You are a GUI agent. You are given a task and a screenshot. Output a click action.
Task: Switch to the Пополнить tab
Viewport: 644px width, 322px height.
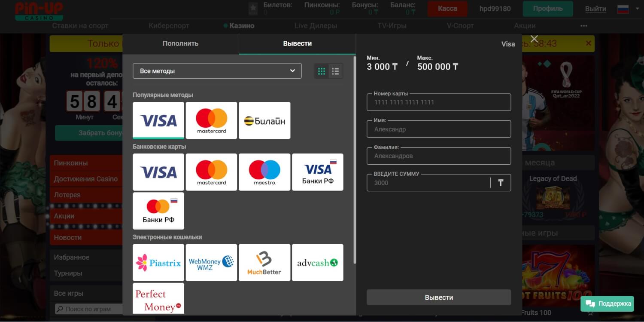coord(180,43)
